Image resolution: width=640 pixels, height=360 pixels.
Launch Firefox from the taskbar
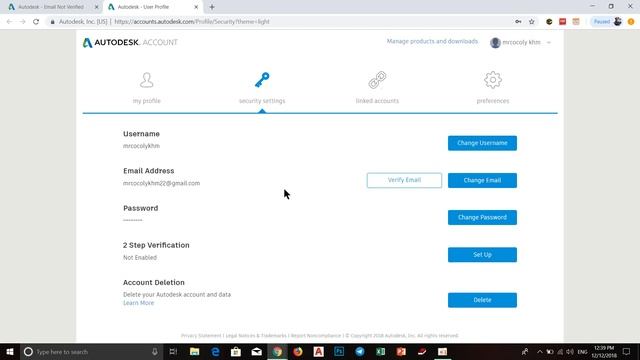pyautogui.click(x=298, y=351)
